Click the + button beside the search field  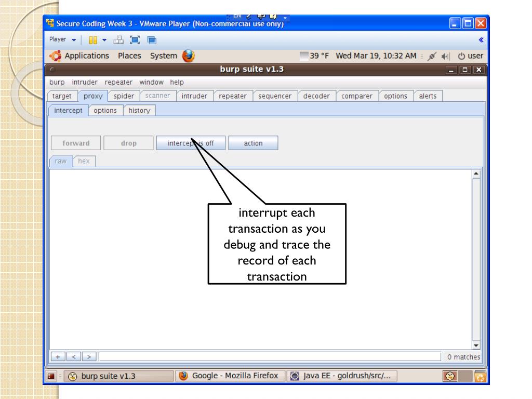pos(58,356)
